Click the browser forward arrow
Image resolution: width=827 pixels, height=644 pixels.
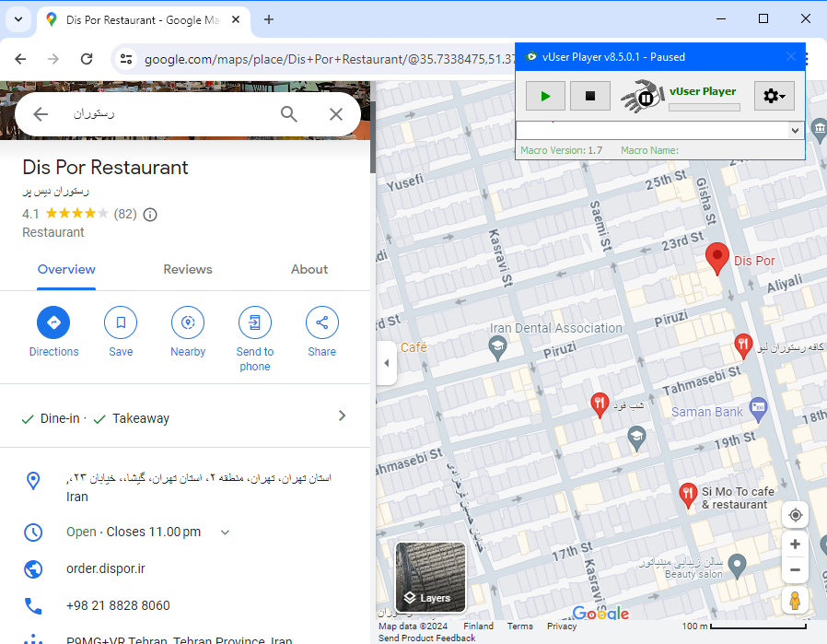53,59
